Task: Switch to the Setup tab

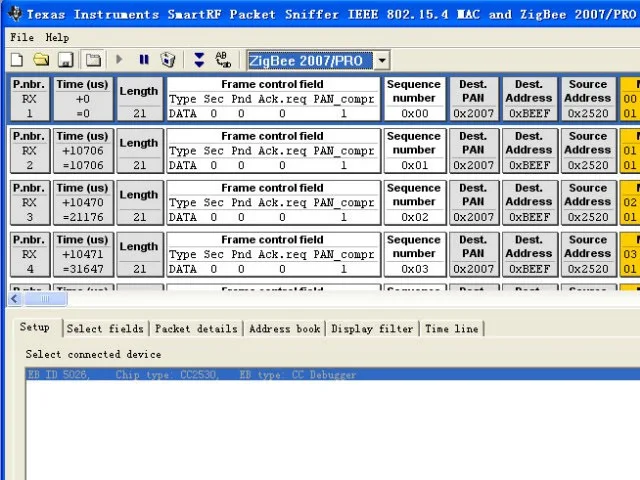Action: click(35, 327)
